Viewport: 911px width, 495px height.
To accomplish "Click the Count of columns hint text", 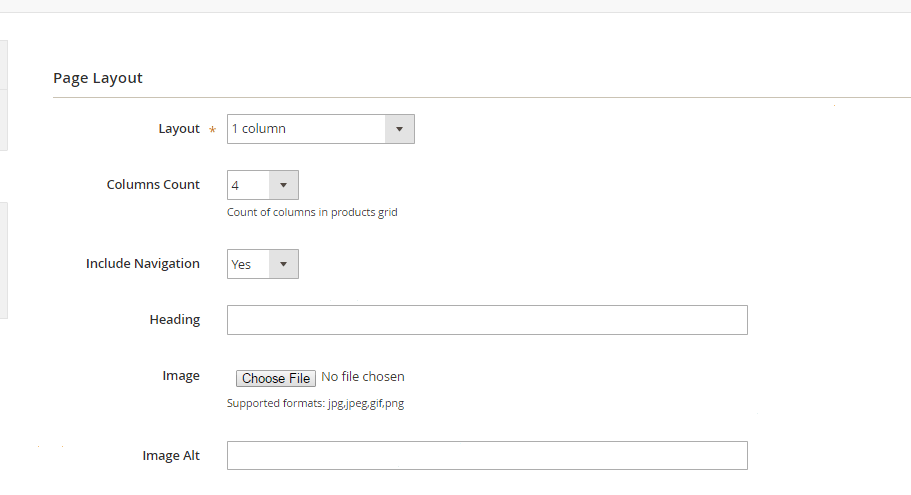I will pyautogui.click(x=312, y=212).
